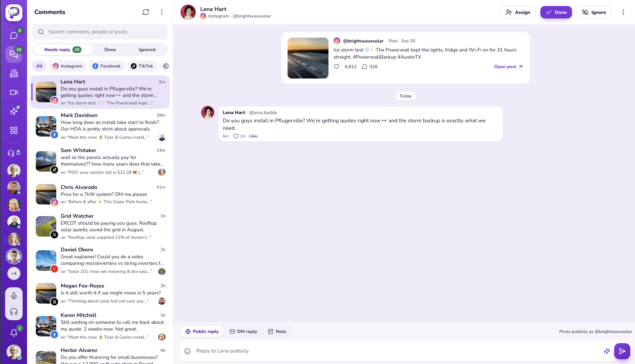
Task: Expand the +4 more team members bubble
Action: (x=14, y=273)
